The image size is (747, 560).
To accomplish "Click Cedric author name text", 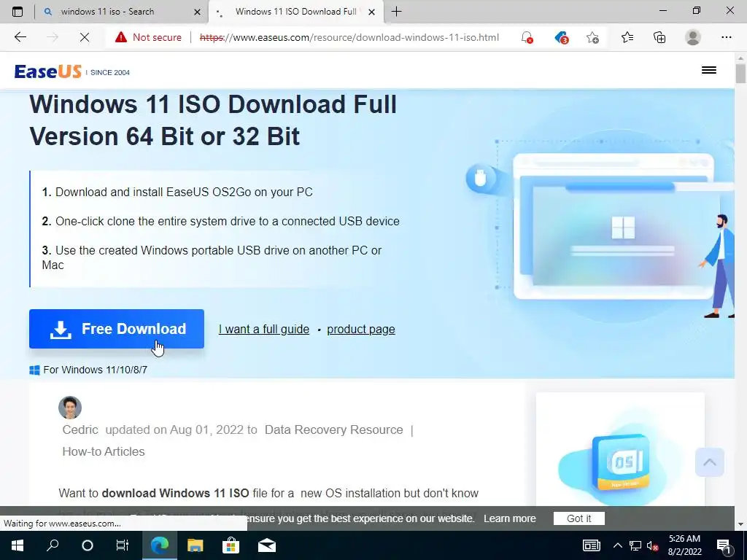I will [80, 429].
